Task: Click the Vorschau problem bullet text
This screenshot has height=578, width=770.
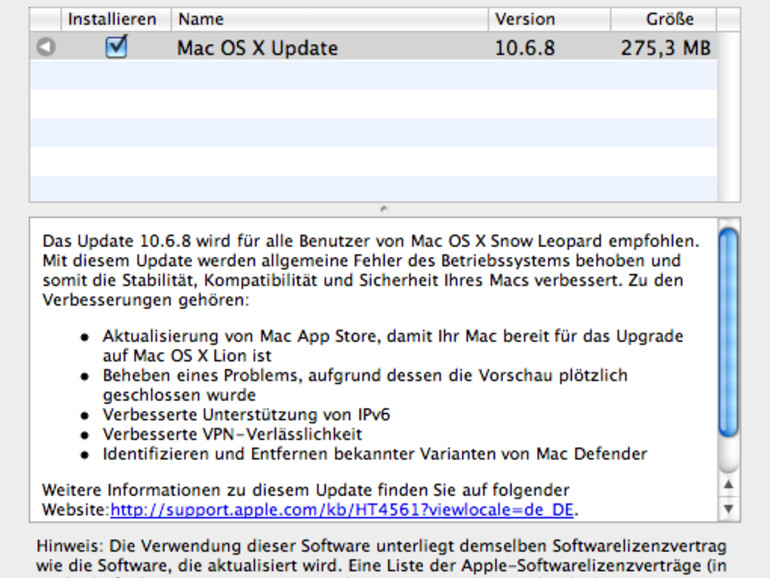Action: coord(365,385)
